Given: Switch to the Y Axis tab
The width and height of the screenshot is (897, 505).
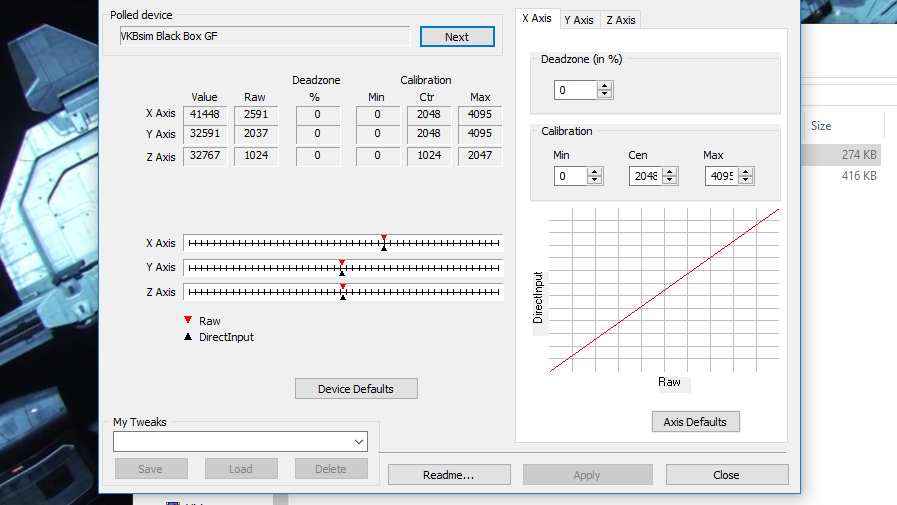Looking at the screenshot, I should (x=578, y=20).
